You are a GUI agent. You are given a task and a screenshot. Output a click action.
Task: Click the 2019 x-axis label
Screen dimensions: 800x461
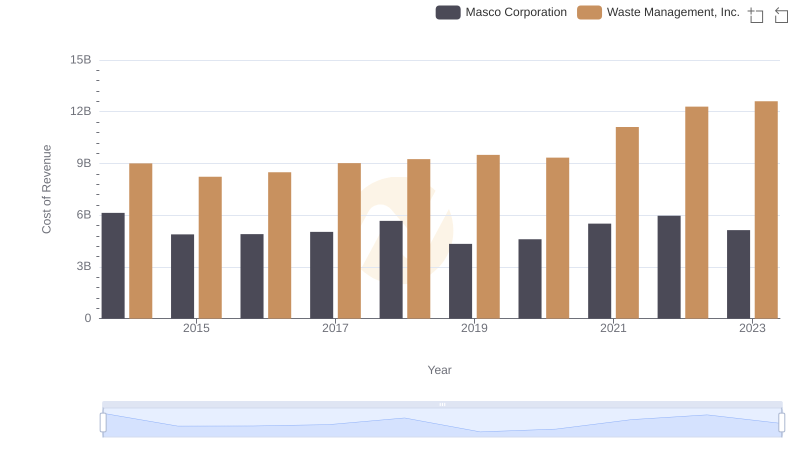(x=474, y=328)
